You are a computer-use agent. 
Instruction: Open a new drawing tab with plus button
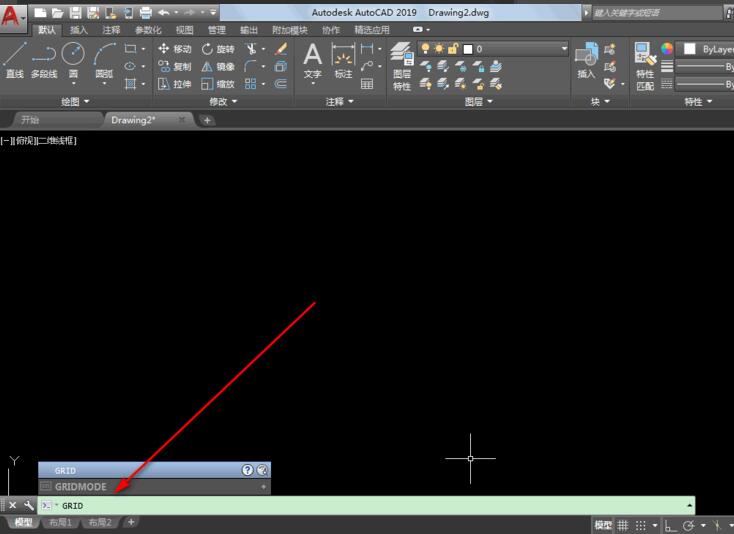(x=207, y=120)
